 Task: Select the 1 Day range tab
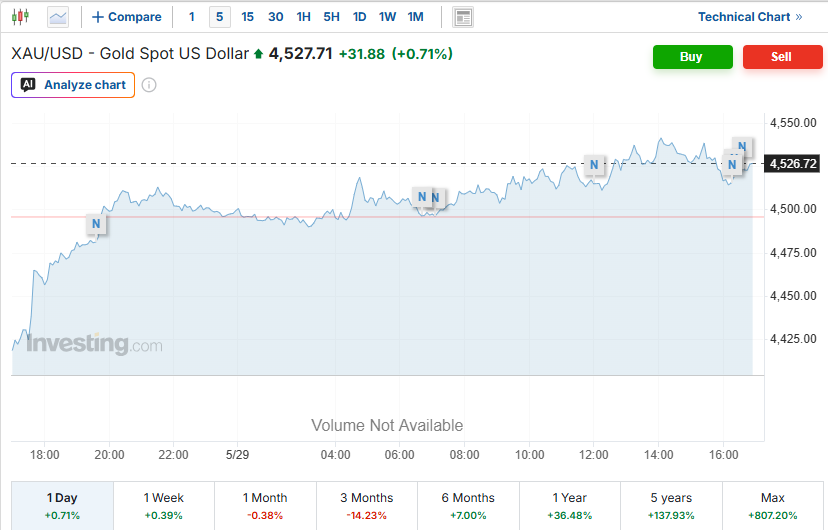(62, 506)
